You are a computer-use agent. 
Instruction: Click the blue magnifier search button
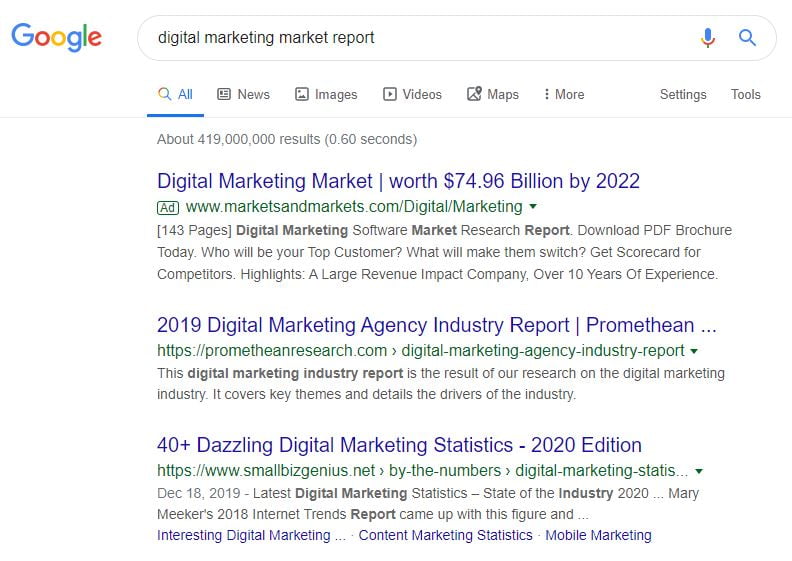click(747, 38)
